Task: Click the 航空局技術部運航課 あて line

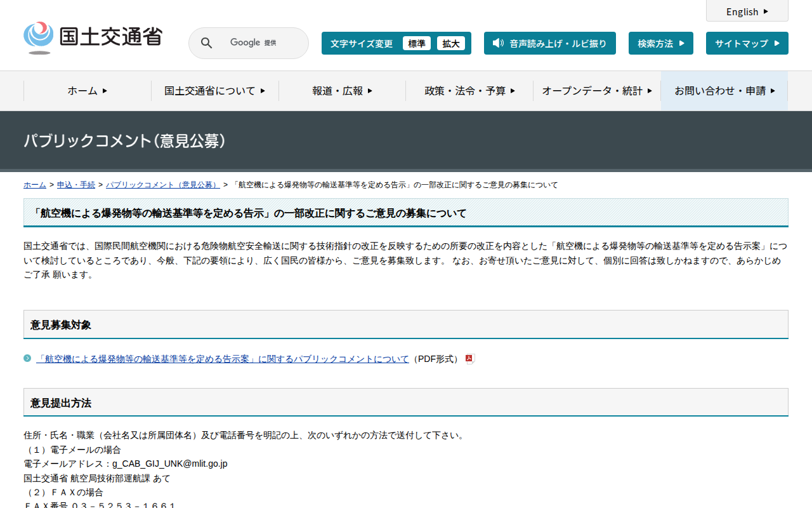Action: pyautogui.click(x=97, y=478)
